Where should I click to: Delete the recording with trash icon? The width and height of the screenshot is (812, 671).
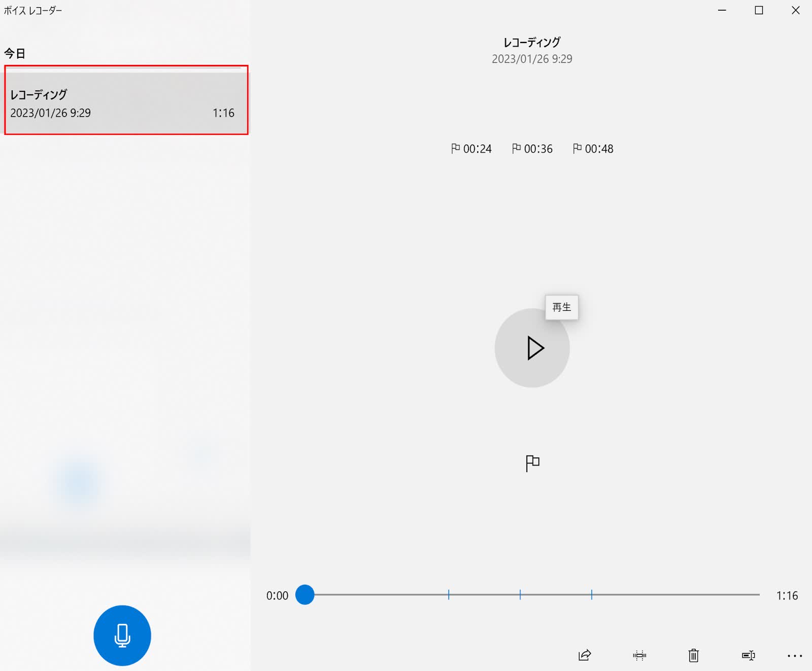pos(693,655)
